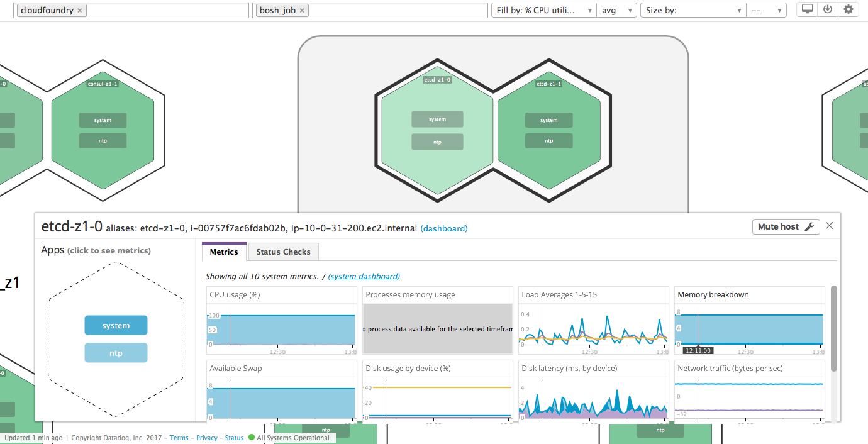Open the etcd-z1-0 dashboard link
The image size is (868, 444).
point(443,228)
